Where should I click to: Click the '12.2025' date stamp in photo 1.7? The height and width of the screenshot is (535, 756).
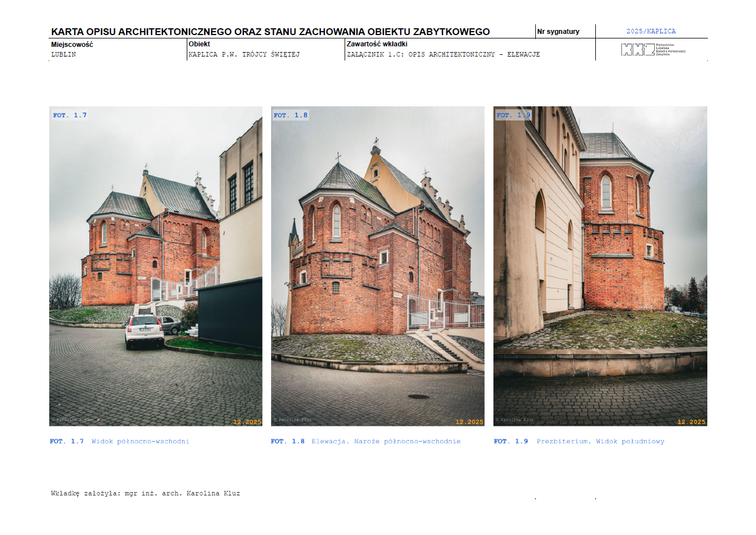[247, 422]
